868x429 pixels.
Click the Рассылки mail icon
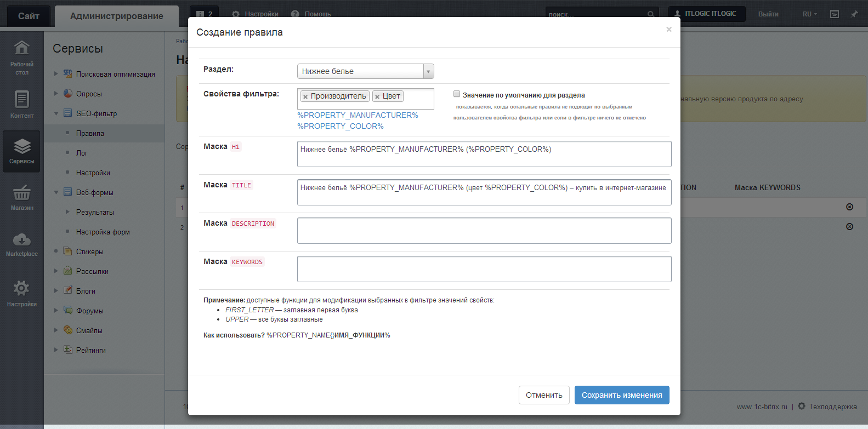tap(68, 271)
